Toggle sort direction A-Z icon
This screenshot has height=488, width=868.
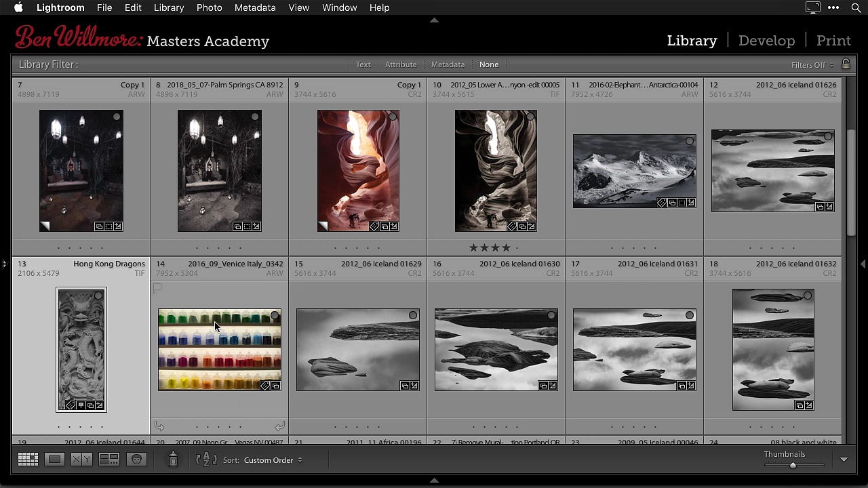point(206,460)
